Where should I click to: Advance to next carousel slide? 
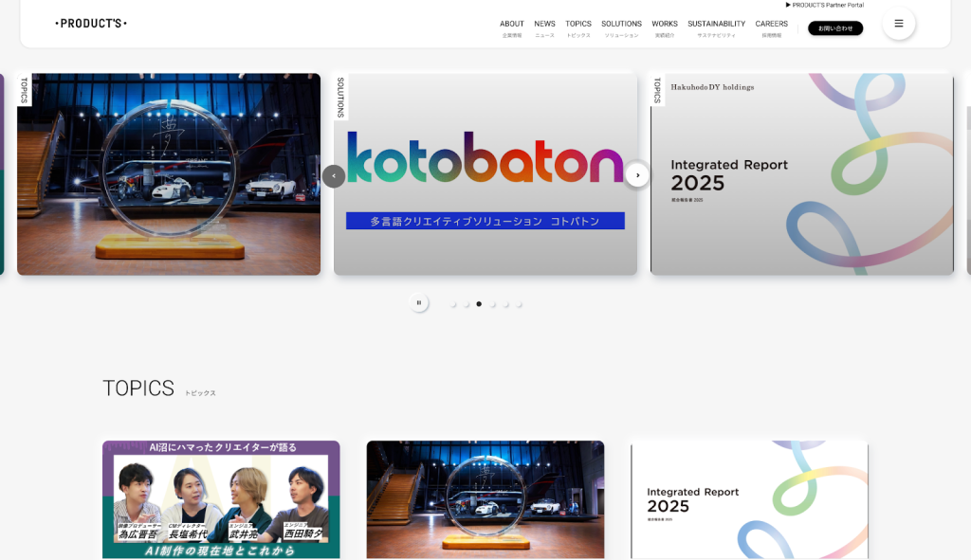(637, 175)
